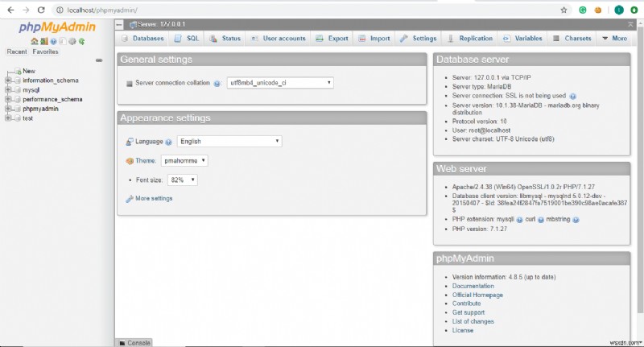Open the Font size dropdown showing 82%
644x347 pixels.
coord(183,180)
